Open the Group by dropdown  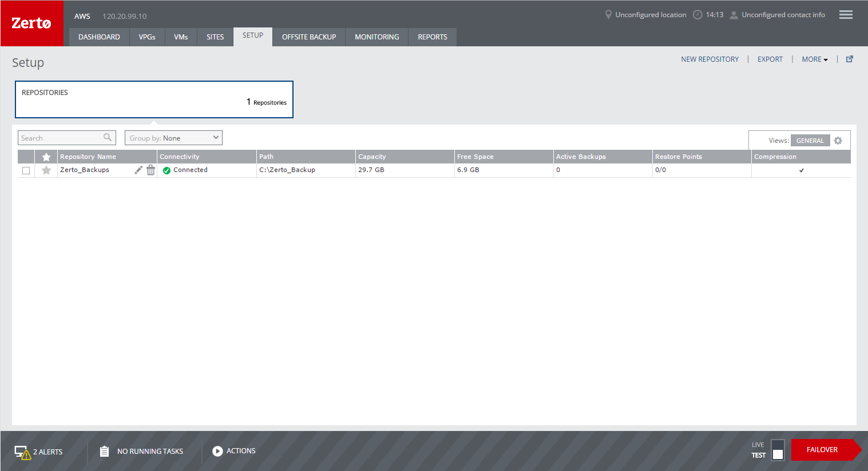coord(173,138)
